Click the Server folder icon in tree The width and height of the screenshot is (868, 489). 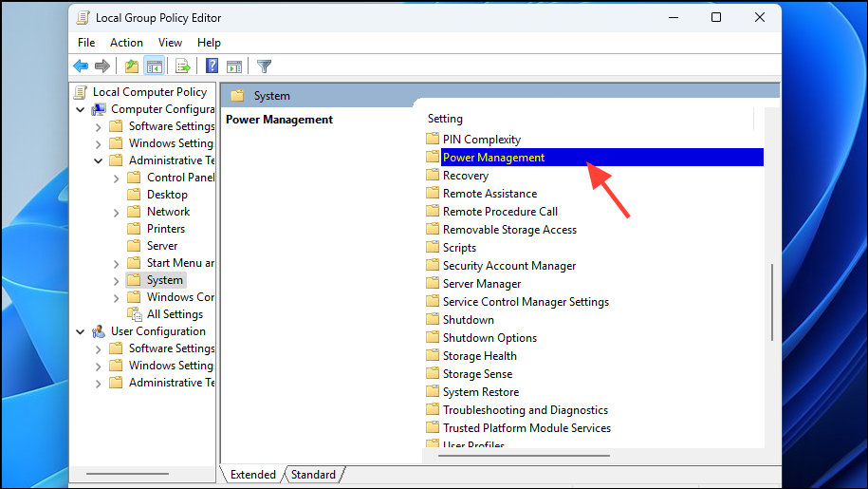tap(134, 245)
